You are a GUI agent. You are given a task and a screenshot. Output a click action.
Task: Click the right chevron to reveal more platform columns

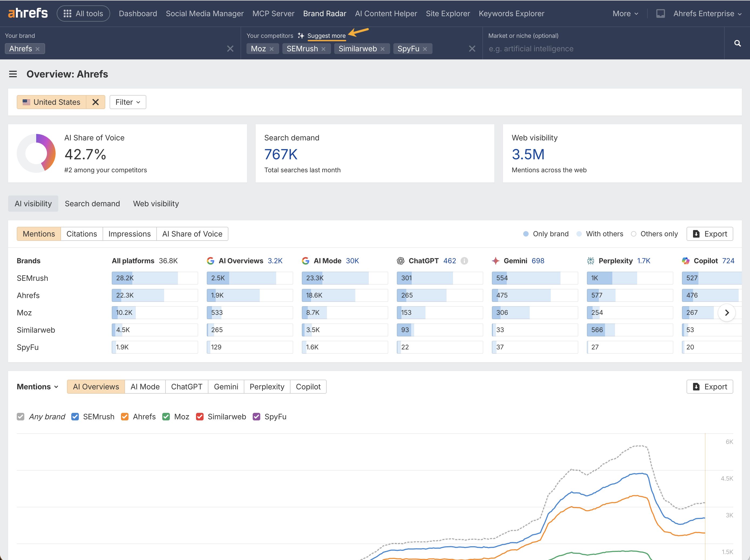point(727,313)
